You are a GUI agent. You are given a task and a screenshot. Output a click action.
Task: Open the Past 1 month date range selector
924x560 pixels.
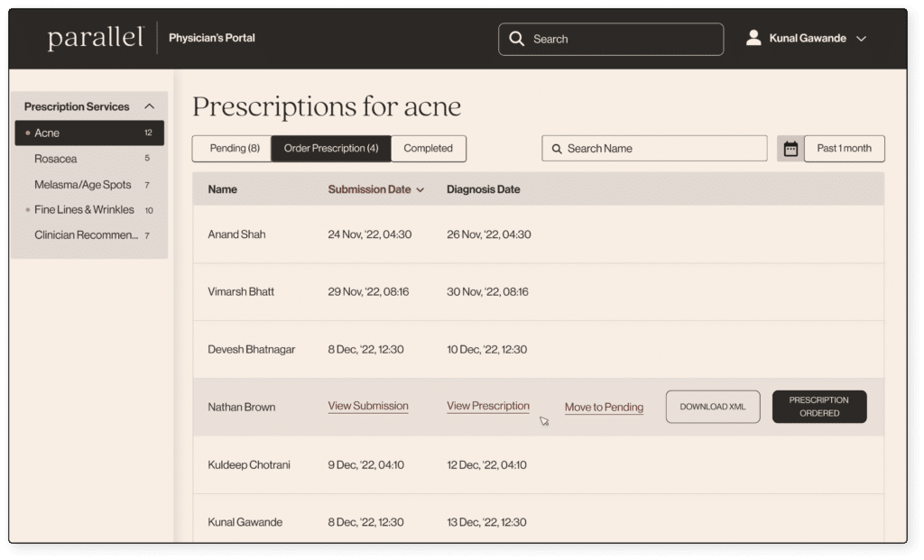pos(843,148)
